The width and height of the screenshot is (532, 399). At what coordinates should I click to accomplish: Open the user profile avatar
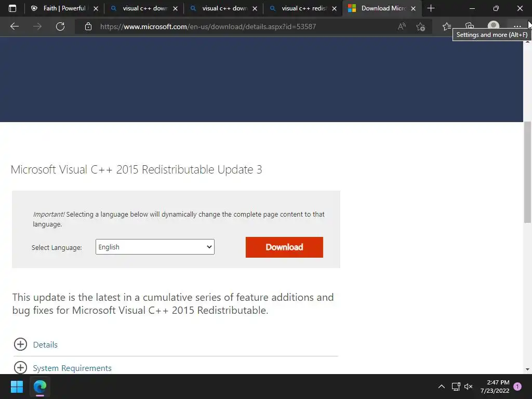tap(494, 25)
